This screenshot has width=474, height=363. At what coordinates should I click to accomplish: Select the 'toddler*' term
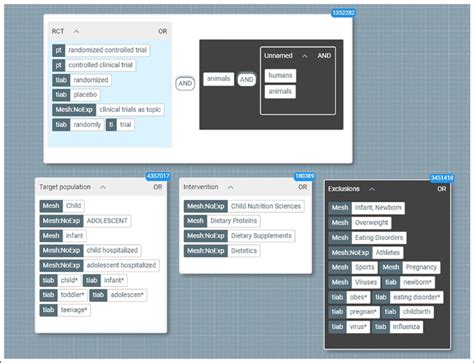pyautogui.click(x=72, y=295)
